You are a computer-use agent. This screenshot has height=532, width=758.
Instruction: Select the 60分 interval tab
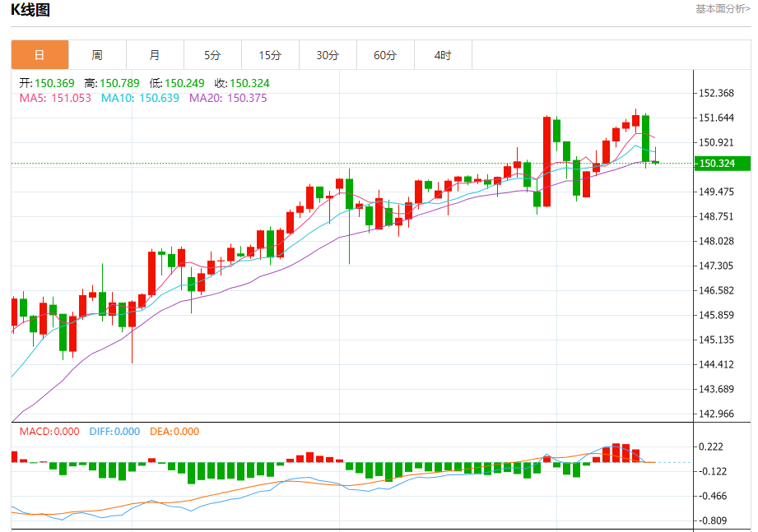[385, 55]
